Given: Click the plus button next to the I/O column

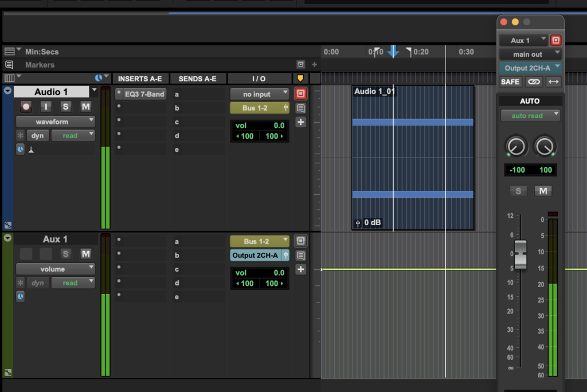Looking at the screenshot, I should [300, 121].
